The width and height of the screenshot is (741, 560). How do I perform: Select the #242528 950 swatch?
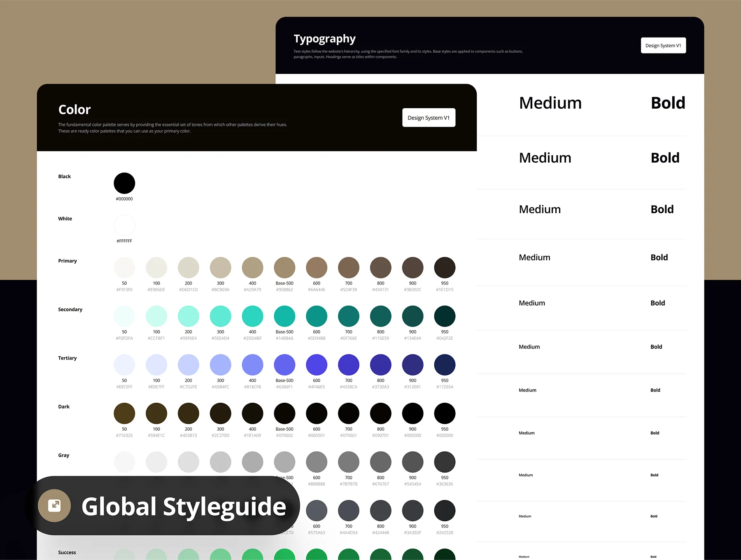click(x=445, y=511)
